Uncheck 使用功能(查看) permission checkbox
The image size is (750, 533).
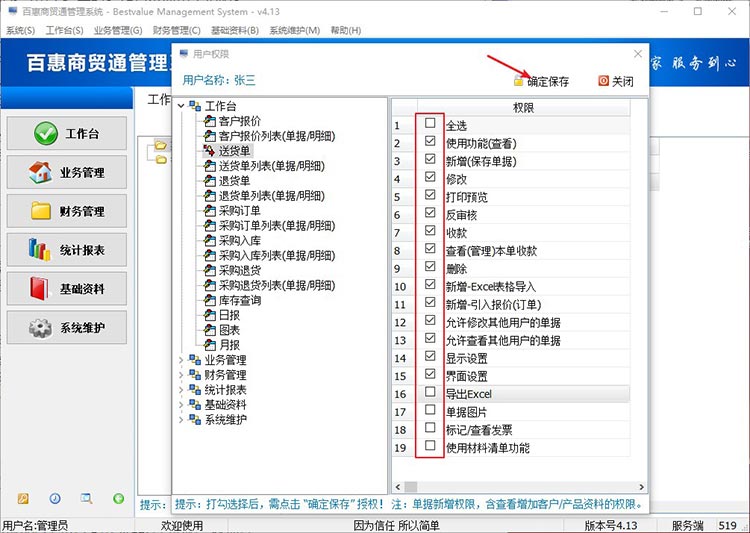(x=430, y=141)
